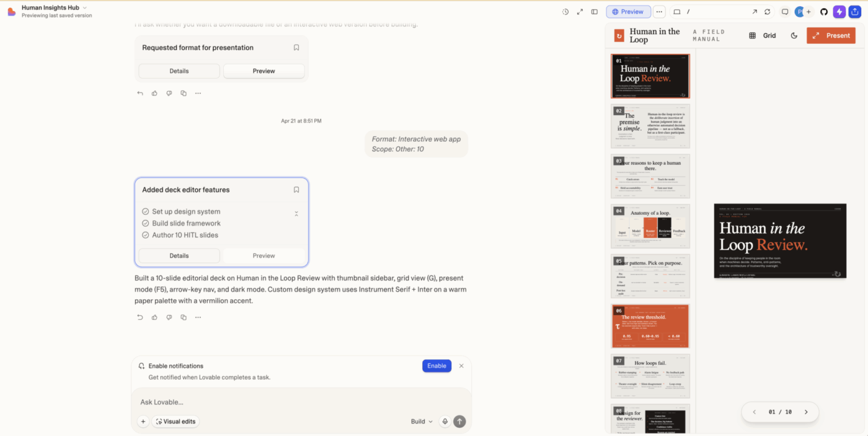Click the device viewport icon in the URL bar

[x=677, y=12]
